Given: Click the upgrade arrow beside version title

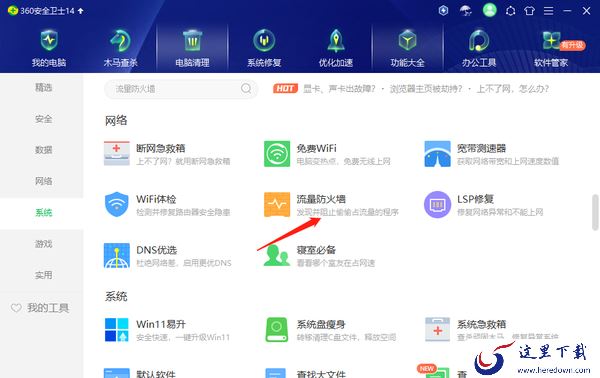Looking at the screenshot, I should pos(80,11).
